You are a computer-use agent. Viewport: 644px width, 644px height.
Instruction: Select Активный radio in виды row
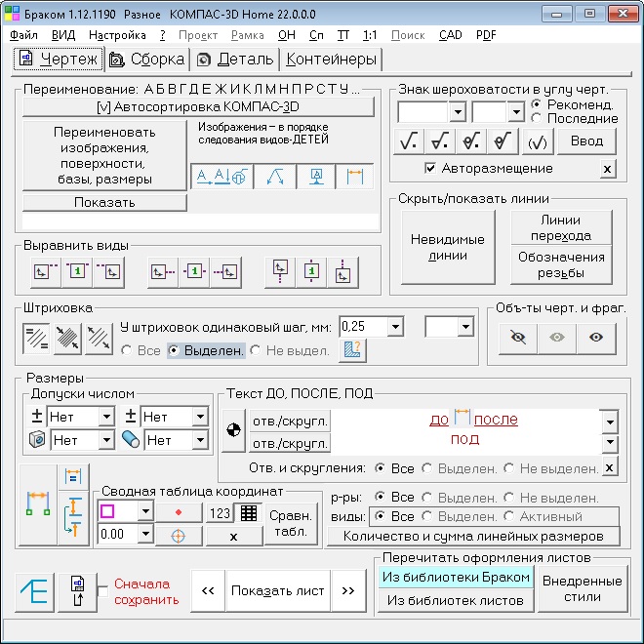pyautogui.click(x=509, y=516)
